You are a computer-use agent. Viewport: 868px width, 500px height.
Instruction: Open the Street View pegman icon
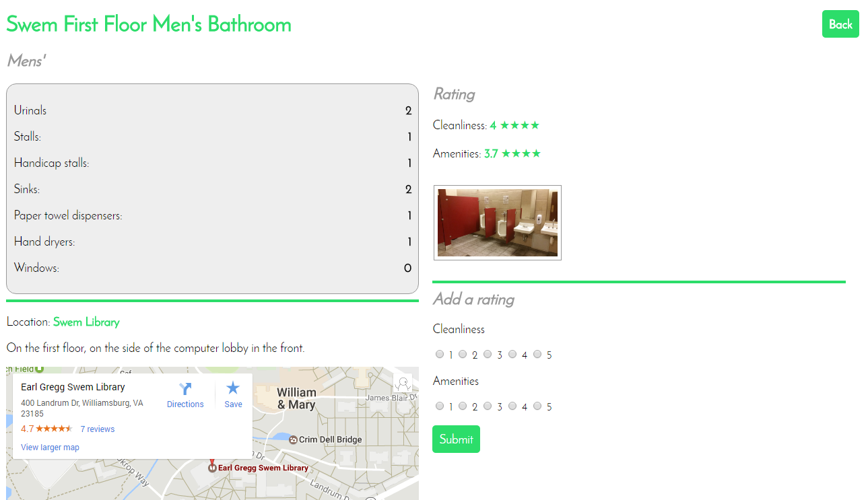[403, 384]
